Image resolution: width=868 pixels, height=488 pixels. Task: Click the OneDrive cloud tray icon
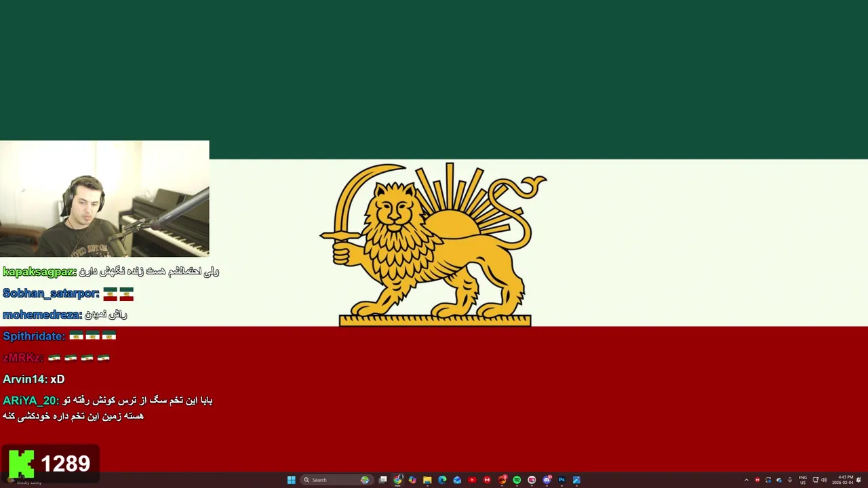coord(779,480)
